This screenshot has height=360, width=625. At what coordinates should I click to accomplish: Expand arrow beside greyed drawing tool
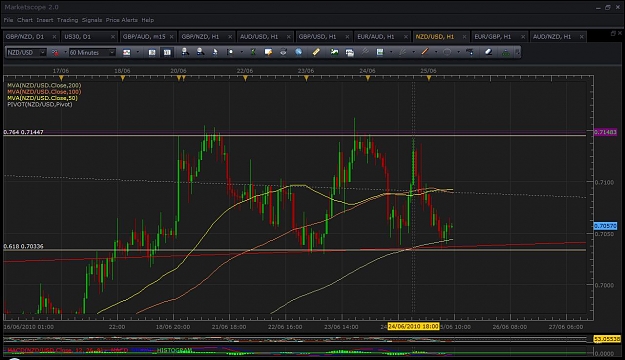coord(414,52)
